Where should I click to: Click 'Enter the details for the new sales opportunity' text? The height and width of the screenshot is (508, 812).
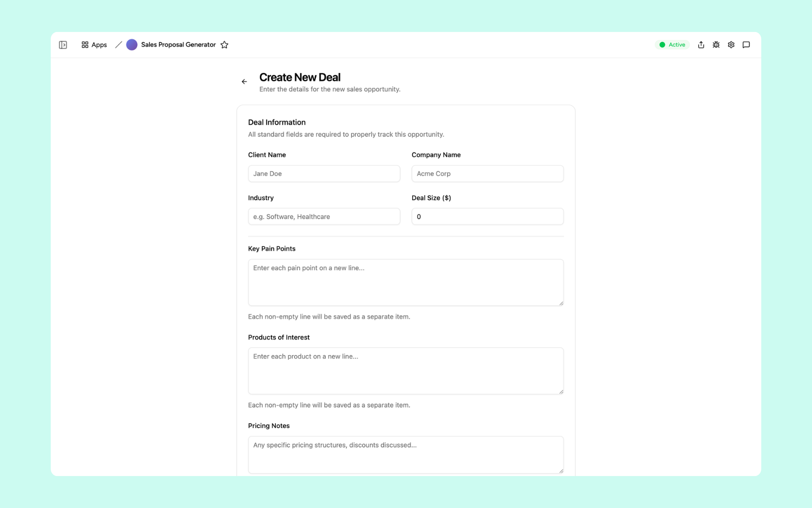pos(330,89)
